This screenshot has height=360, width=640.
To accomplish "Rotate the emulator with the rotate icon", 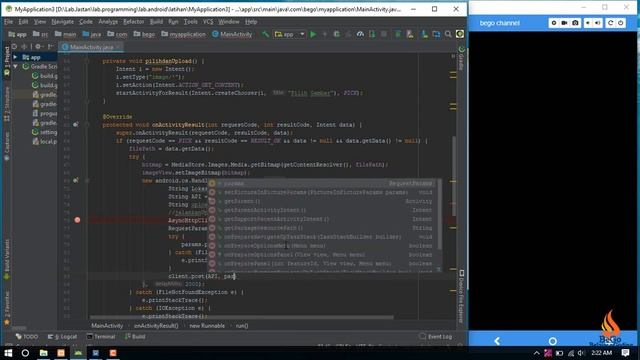I will 610,23.
